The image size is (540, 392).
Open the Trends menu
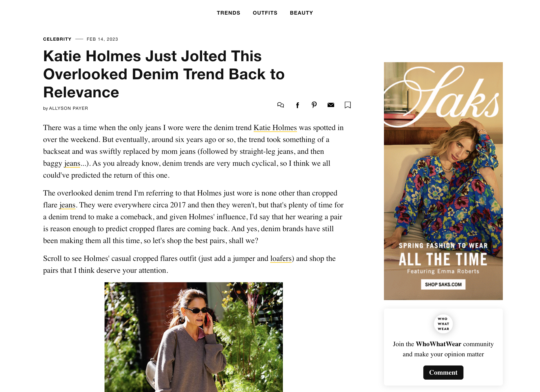228,13
